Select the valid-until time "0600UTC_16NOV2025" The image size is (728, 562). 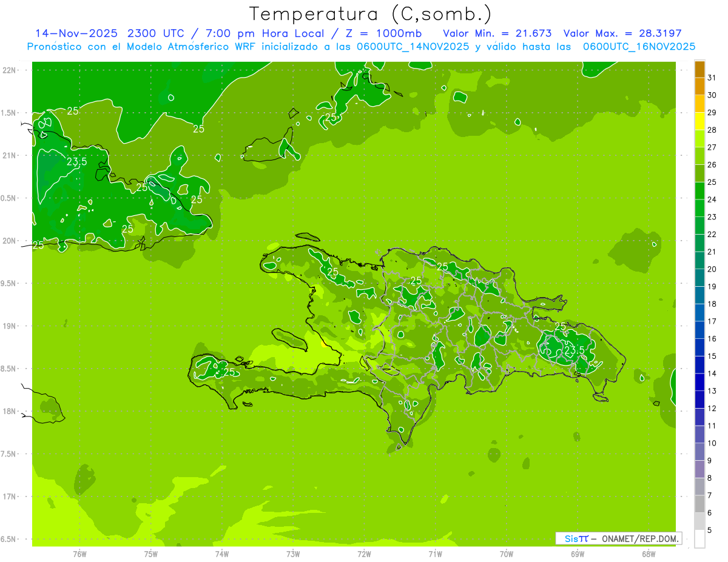(x=639, y=46)
